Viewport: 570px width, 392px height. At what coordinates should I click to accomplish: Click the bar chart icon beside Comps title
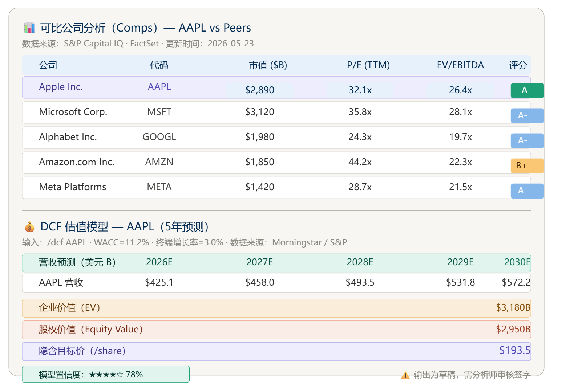[x=29, y=28]
